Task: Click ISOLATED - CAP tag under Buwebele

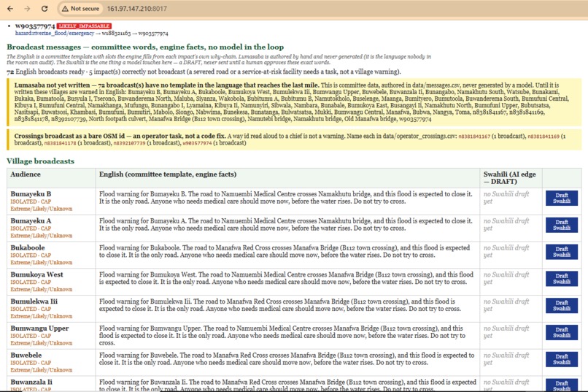Action: [31, 363]
